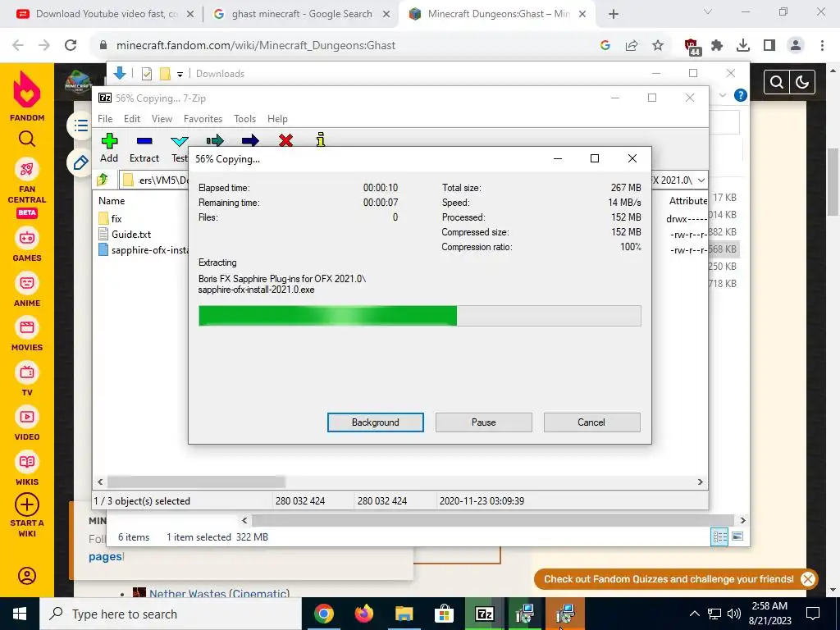Open the Chrome three-dot menu
840x630 pixels.
(822, 46)
